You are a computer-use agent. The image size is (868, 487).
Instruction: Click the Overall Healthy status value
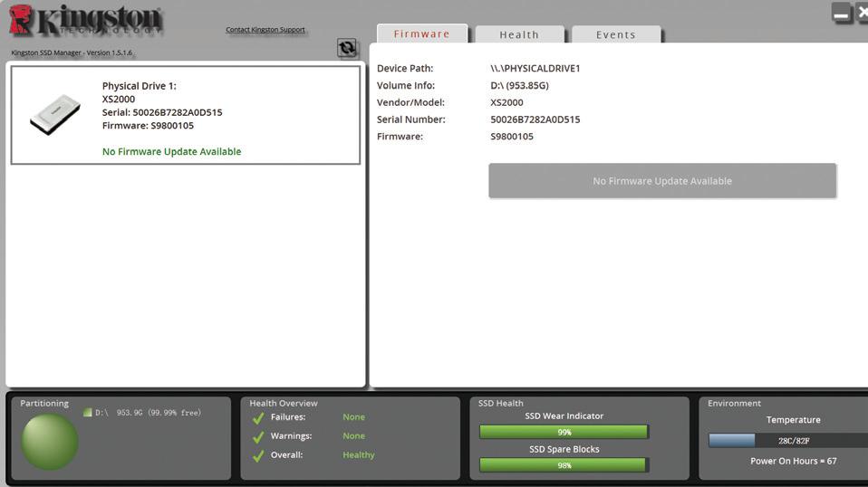click(x=359, y=454)
